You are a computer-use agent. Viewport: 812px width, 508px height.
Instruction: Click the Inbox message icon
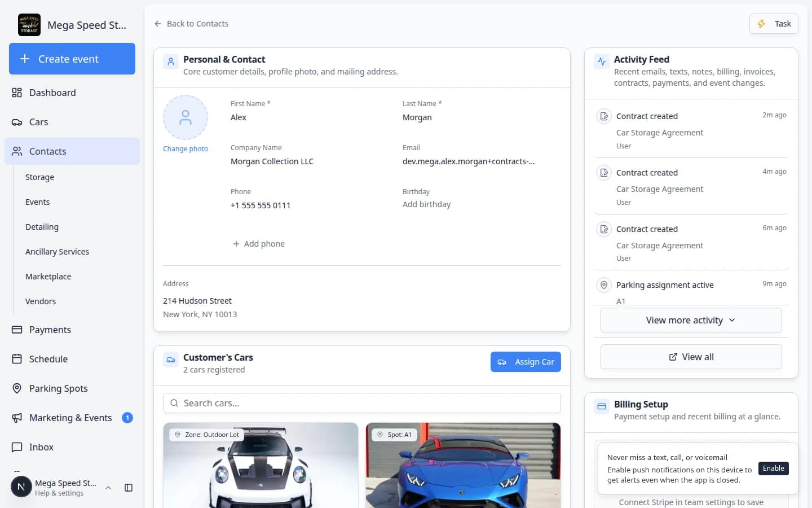17,447
